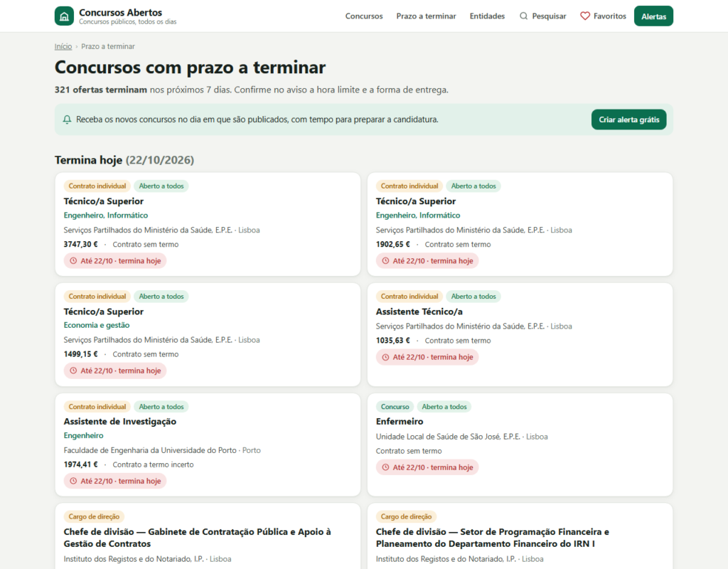Click Engenheiro, Informático on 3747,30 € card
Viewport: 728px width, 569px height.
[106, 216]
